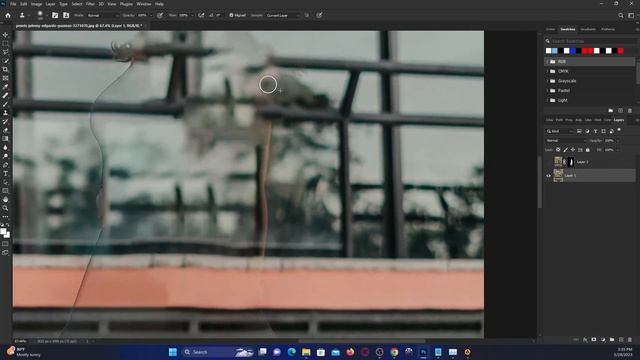Open the Filter menu

tap(90, 4)
